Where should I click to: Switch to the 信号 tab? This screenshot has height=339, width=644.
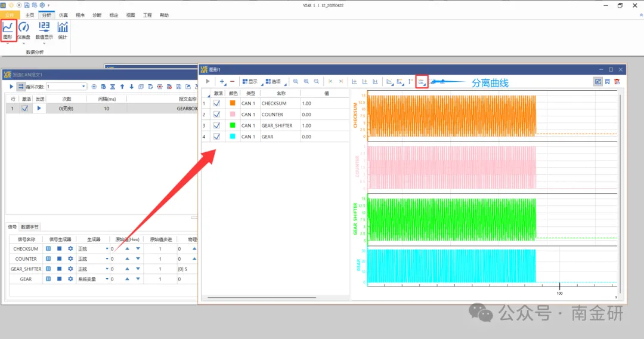click(13, 227)
